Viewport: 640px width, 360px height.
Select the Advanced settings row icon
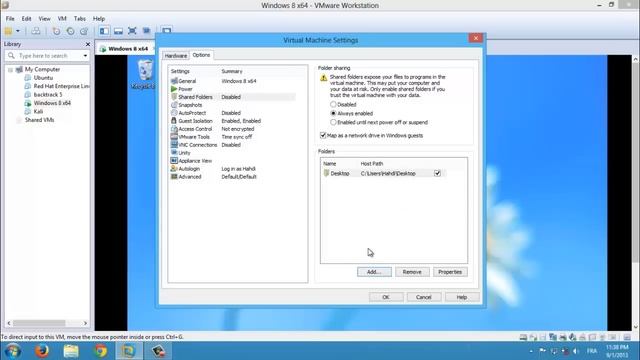pyautogui.click(x=174, y=176)
